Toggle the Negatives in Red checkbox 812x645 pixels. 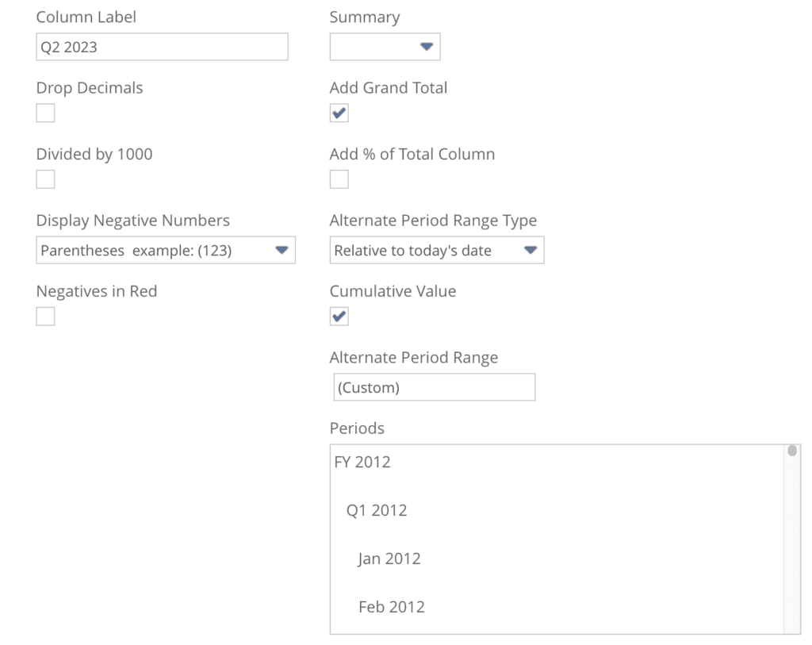[x=45, y=316]
